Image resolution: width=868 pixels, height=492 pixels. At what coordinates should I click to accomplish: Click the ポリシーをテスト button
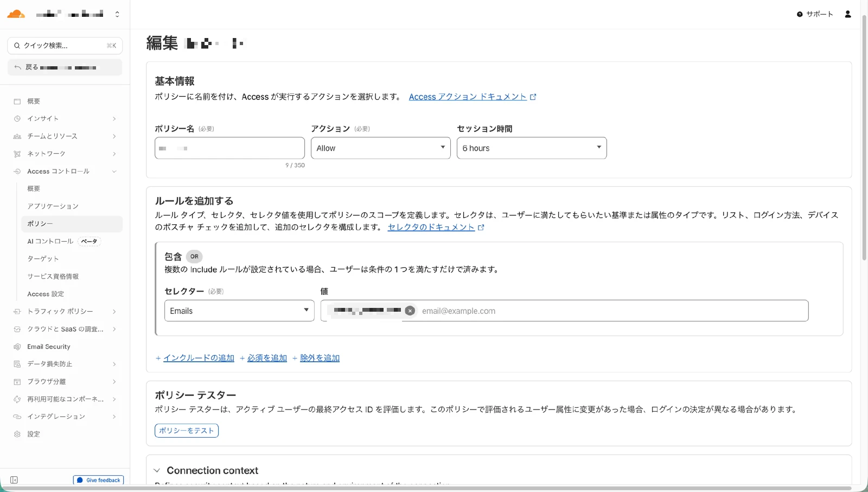[186, 430]
